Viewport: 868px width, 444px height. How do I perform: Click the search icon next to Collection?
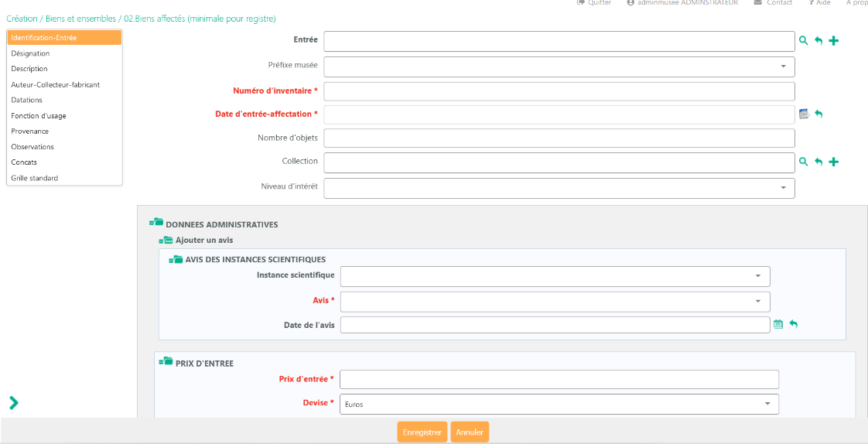[803, 162]
